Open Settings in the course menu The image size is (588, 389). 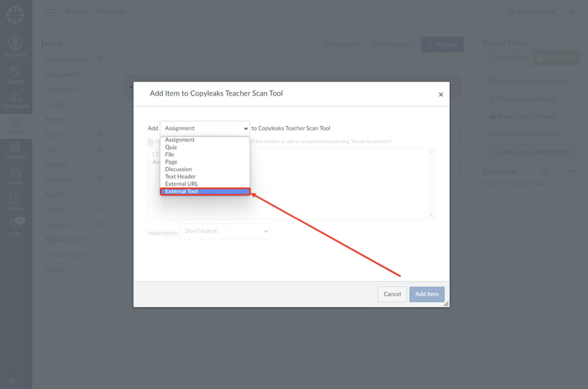pyautogui.click(x=56, y=270)
